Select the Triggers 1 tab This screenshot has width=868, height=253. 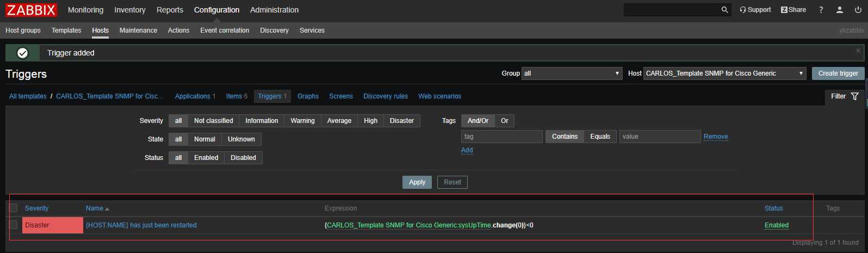point(272,96)
